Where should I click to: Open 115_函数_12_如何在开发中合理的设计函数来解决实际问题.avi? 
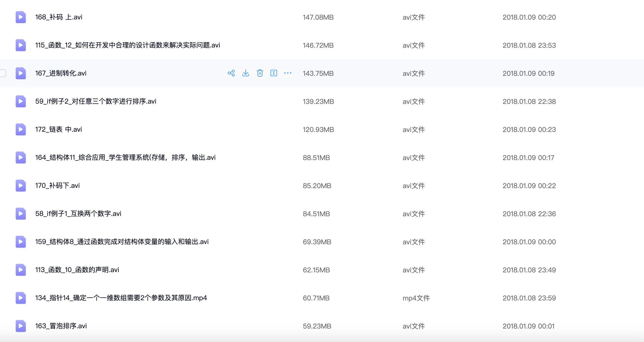[128, 45]
